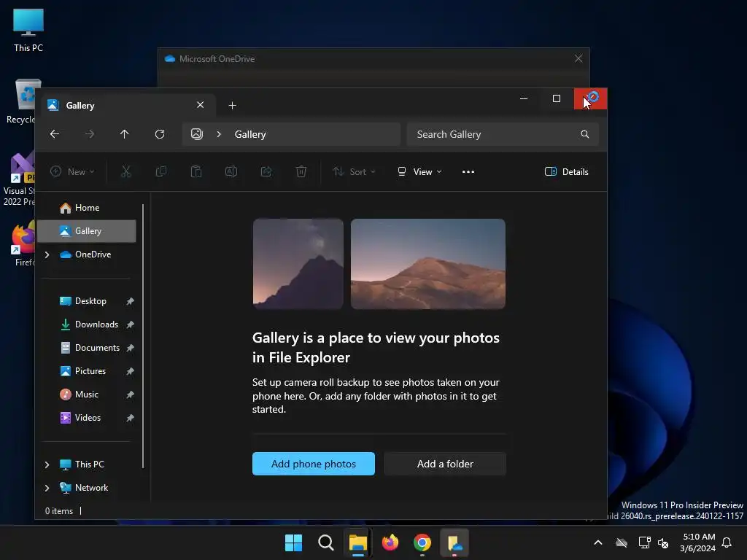Expand the Network tree node

pos(47,488)
